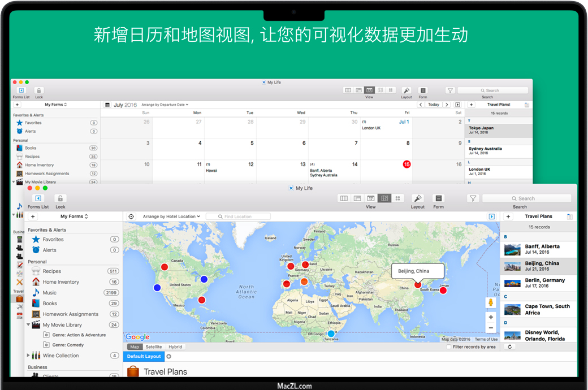Enable the Filter records by area checkbox
The height and width of the screenshot is (390, 588).
(449, 347)
